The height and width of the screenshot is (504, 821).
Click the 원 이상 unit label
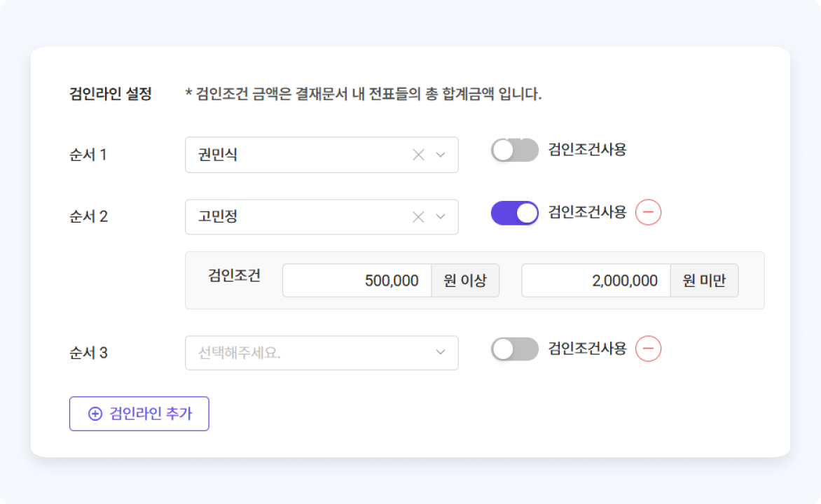pos(464,281)
